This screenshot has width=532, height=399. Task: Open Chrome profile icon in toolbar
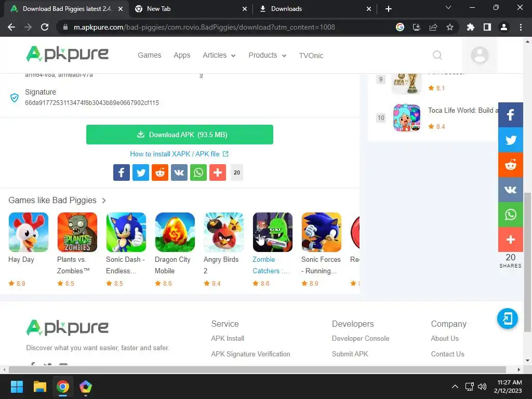pyautogui.click(x=504, y=27)
